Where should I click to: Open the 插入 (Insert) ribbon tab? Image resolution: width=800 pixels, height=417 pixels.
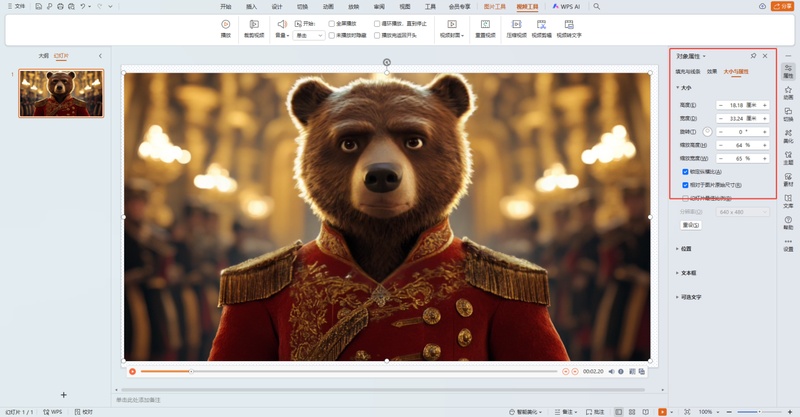click(x=251, y=6)
